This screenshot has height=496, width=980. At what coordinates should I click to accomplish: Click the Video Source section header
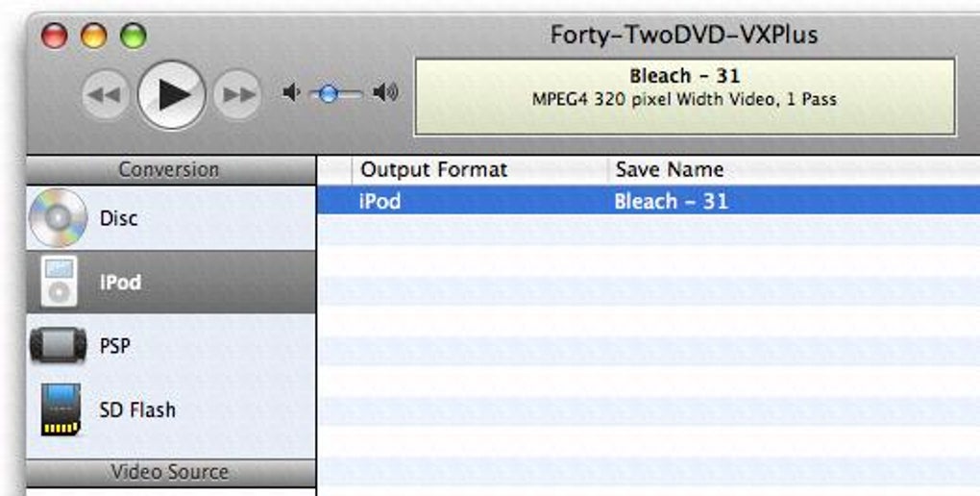[x=169, y=472]
